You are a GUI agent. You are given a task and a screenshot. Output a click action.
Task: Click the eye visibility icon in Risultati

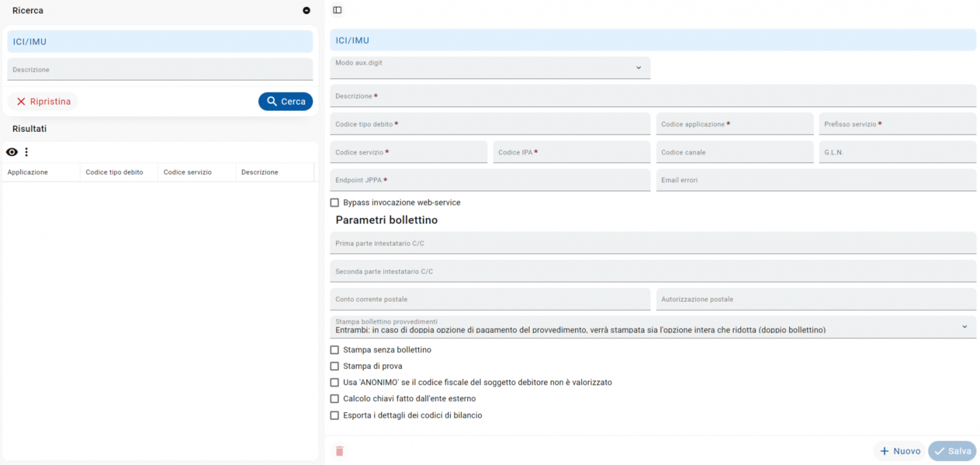12,152
